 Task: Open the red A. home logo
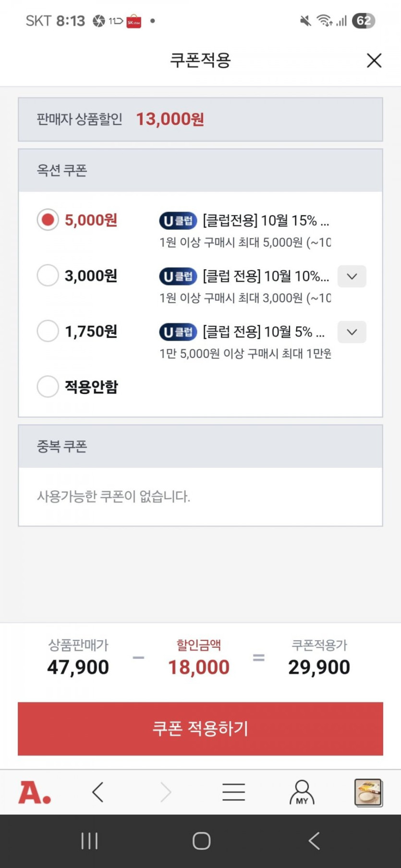click(35, 792)
